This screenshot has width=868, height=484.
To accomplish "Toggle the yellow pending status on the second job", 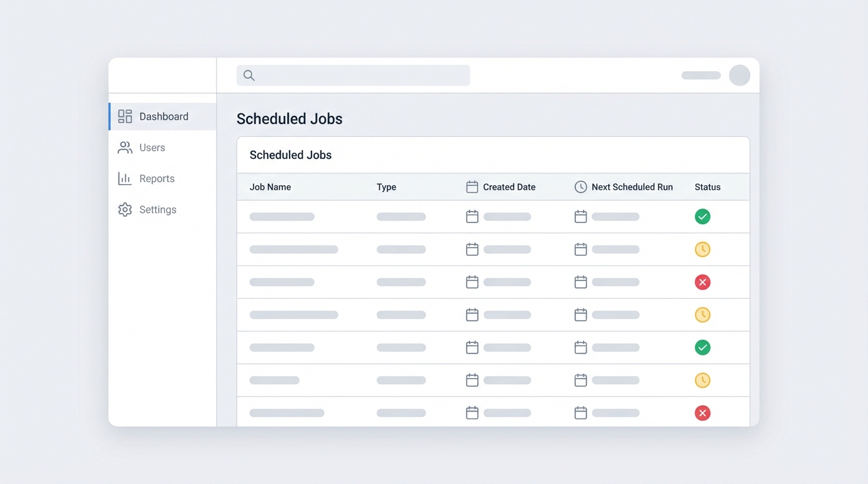I will (702, 249).
